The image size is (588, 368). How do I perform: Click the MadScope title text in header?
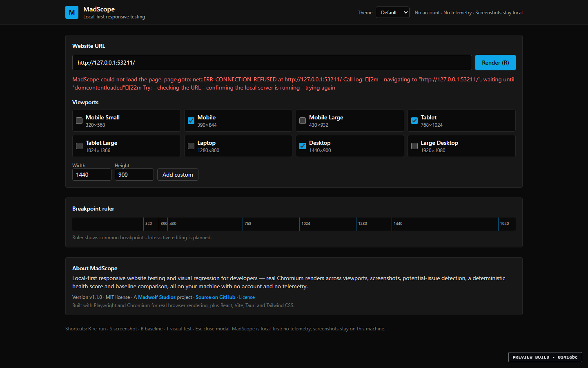coord(99,9)
